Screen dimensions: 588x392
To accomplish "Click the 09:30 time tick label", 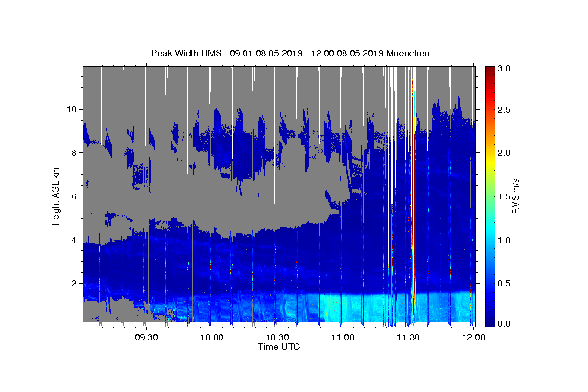I will (147, 338).
